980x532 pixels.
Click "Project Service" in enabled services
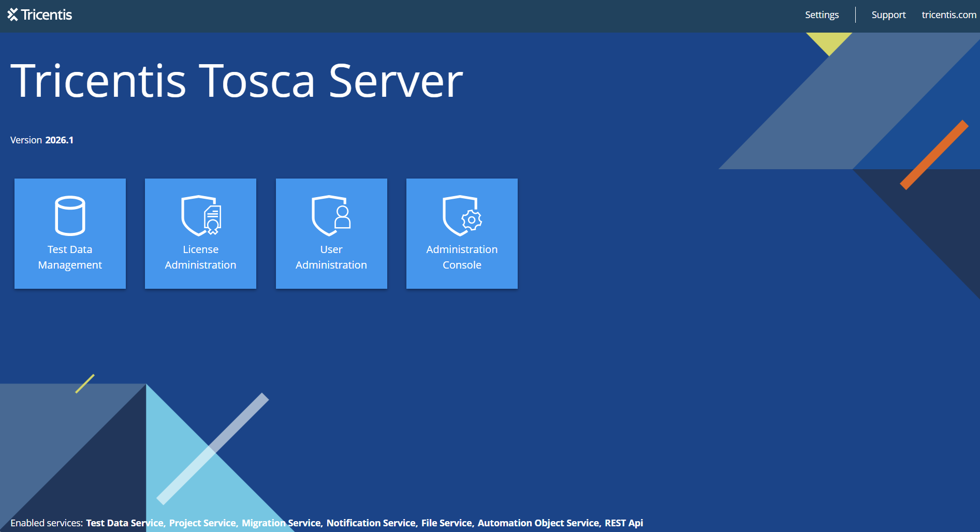tap(202, 523)
